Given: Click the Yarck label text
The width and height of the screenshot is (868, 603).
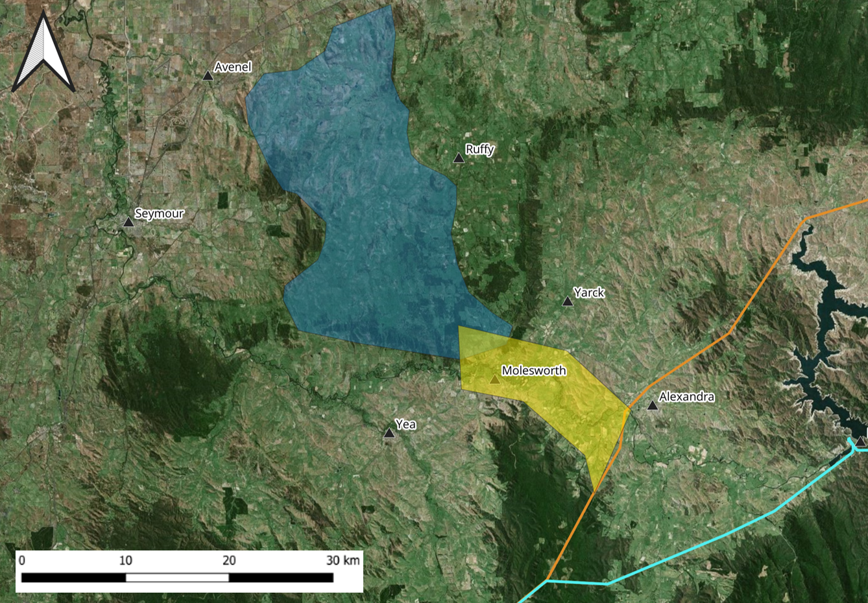Looking at the screenshot, I should (589, 292).
